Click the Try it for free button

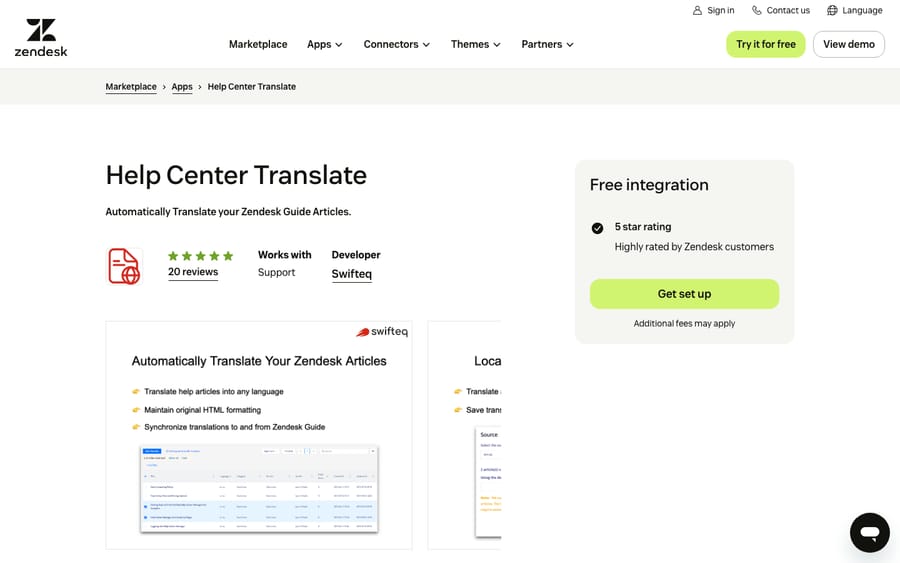[x=766, y=44]
